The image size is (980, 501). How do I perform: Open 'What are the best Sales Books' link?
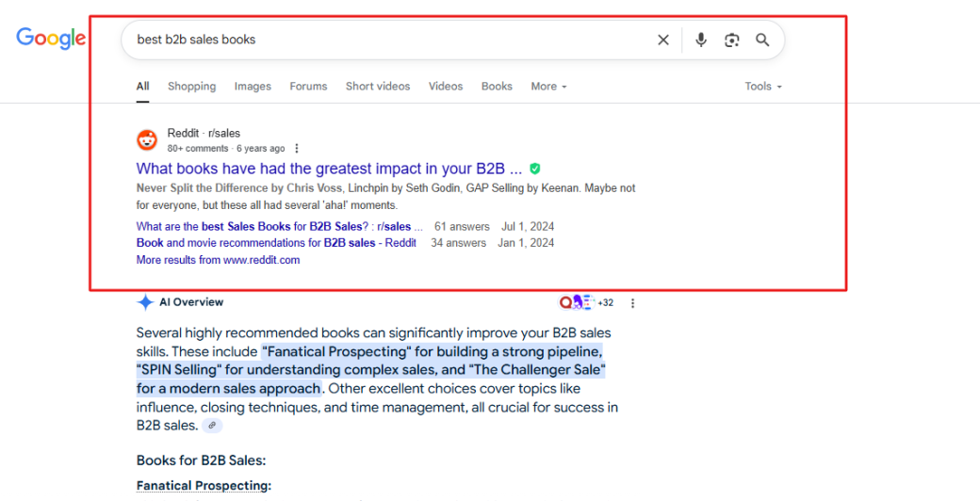[x=279, y=227]
